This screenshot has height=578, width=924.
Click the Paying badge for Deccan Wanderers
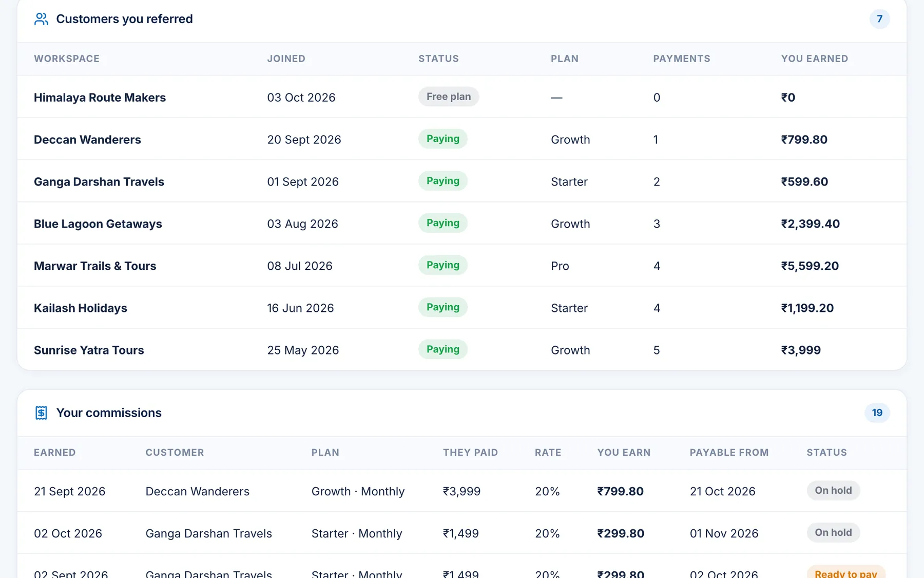443,139
